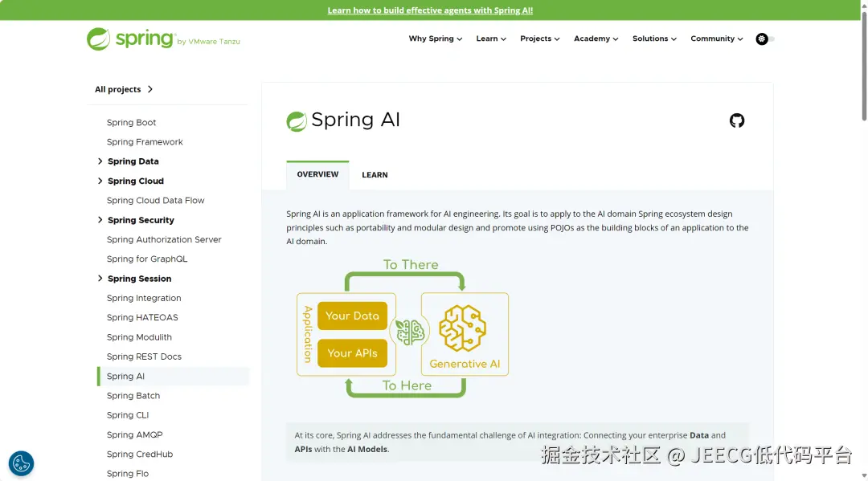868x481 pixels.
Task: Open Spring AMQP project
Action: click(x=134, y=434)
